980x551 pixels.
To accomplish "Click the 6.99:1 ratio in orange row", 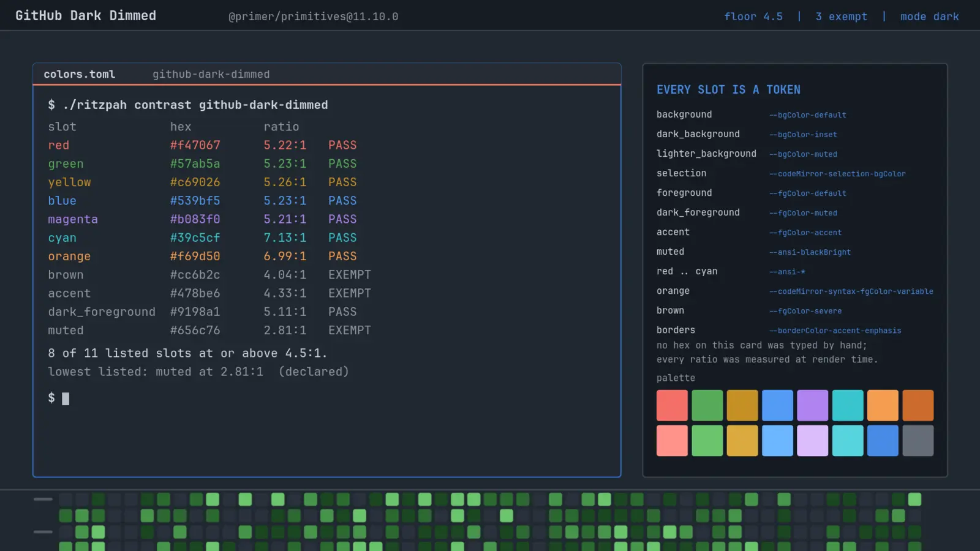I will click(285, 256).
